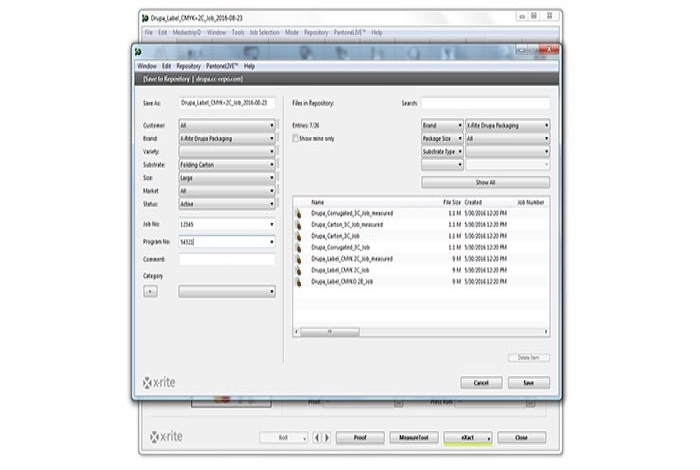The width and height of the screenshot is (700, 470).
Task: Click the Cancel button
Action: click(481, 383)
